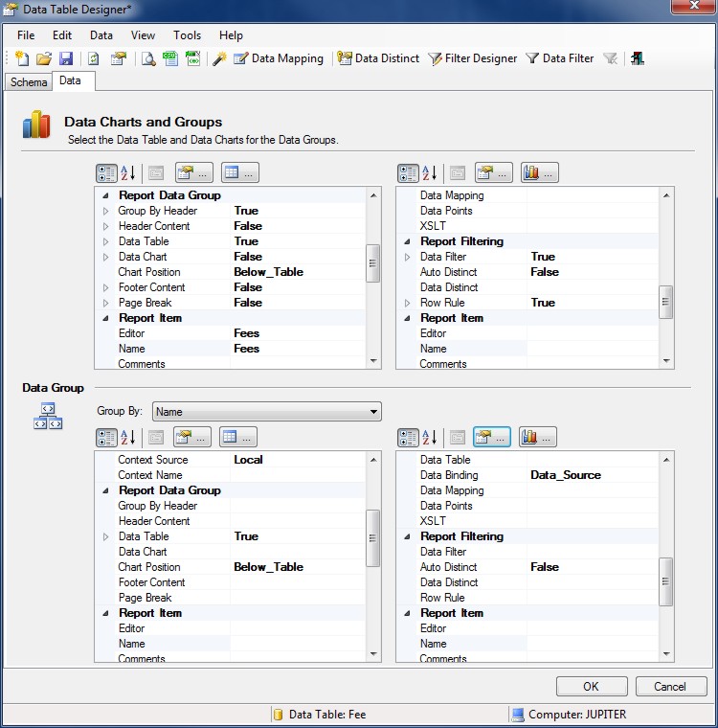Click the New file icon in toolbar

22,58
